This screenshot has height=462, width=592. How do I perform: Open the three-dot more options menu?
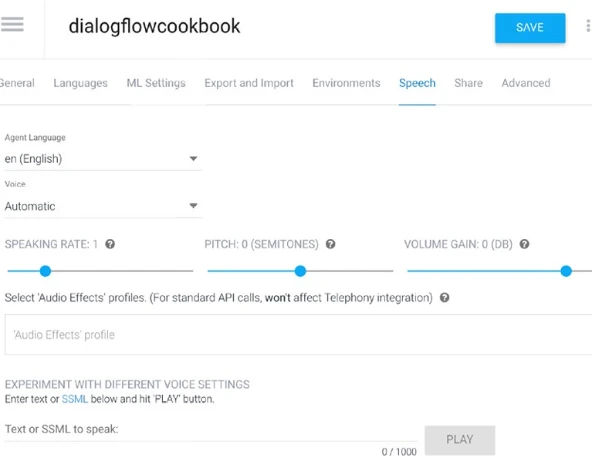(588, 26)
